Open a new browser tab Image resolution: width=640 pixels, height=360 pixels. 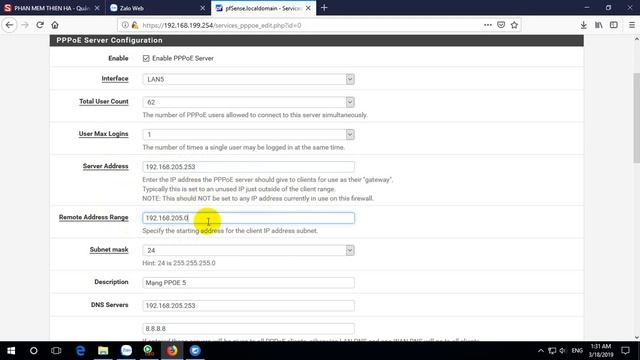324,8
